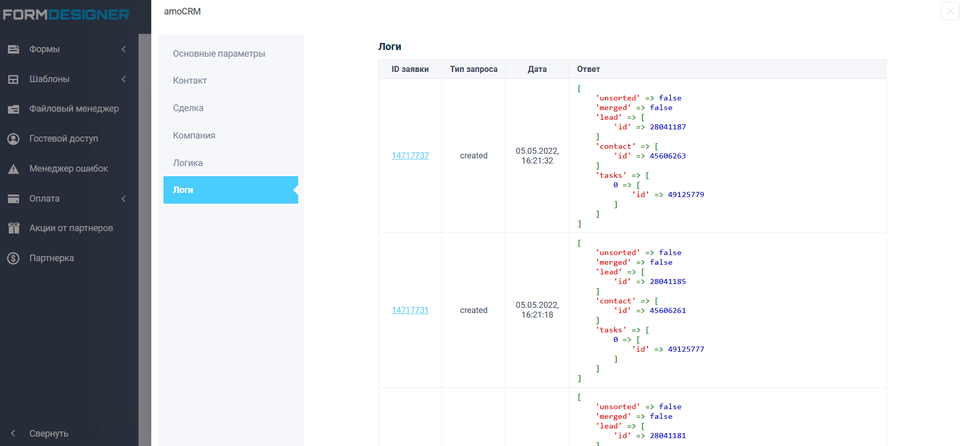Open File manager folder icon

point(14,109)
